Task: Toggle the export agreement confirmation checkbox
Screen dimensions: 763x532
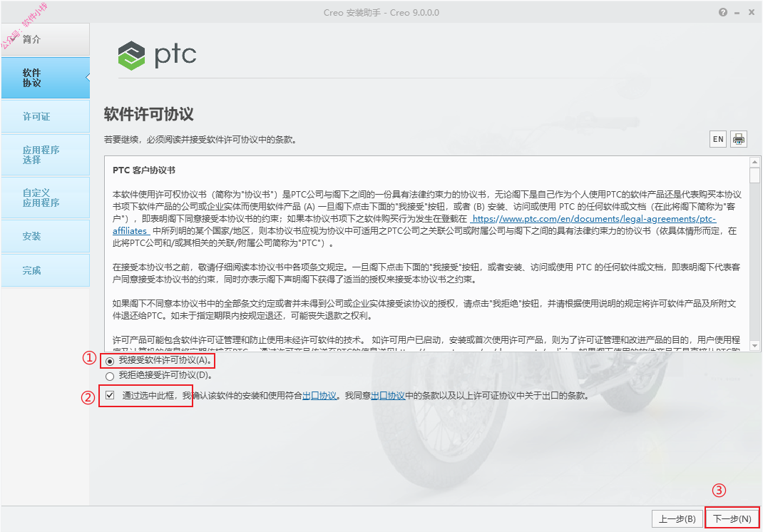Action: click(110, 395)
